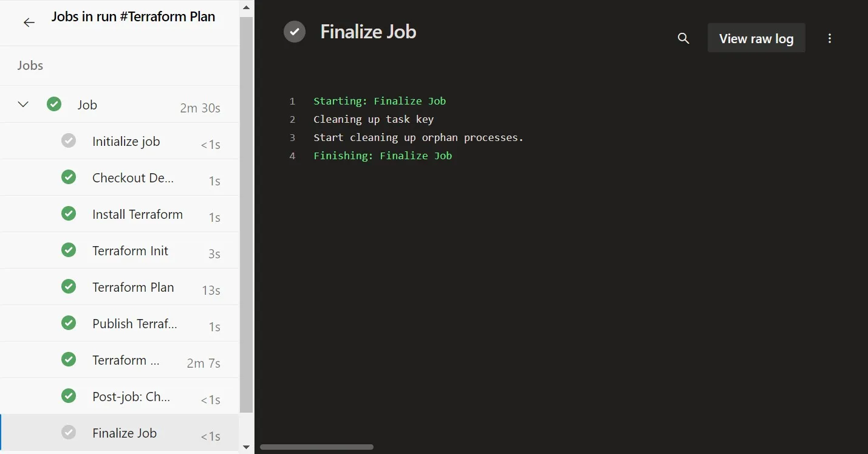Click the back arrow icon

29,22
